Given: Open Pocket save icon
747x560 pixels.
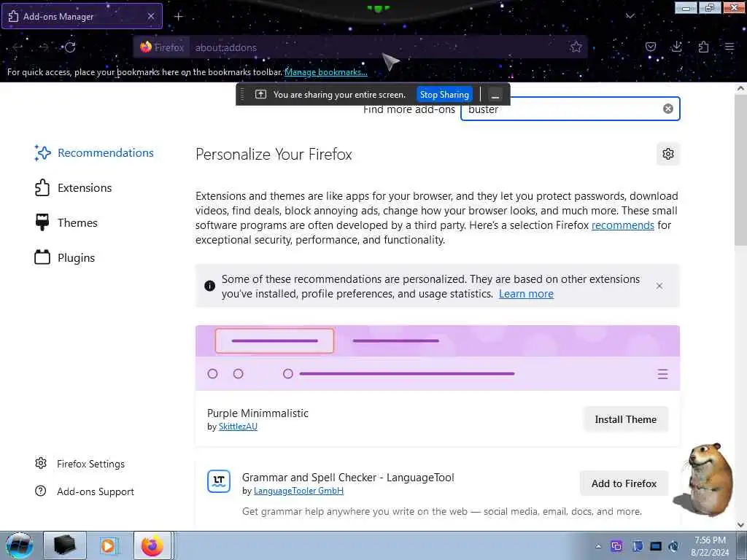Looking at the screenshot, I should 650,47.
